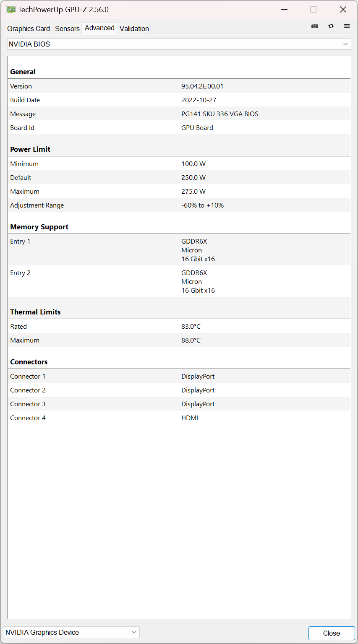The width and height of the screenshot is (358, 644).
Task: Minimize the GPU-Z window
Action: click(x=284, y=10)
